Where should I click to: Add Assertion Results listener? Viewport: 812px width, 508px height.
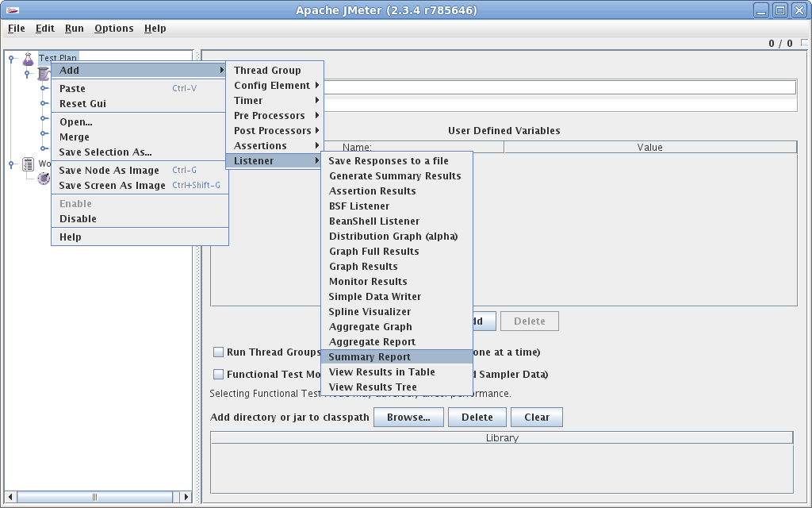(396, 190)
